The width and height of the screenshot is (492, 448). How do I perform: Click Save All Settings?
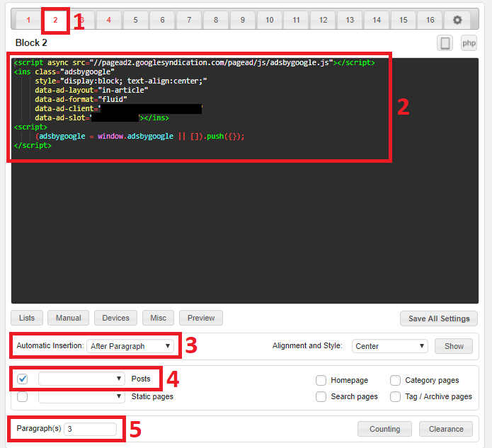click(x=439, y=318)
